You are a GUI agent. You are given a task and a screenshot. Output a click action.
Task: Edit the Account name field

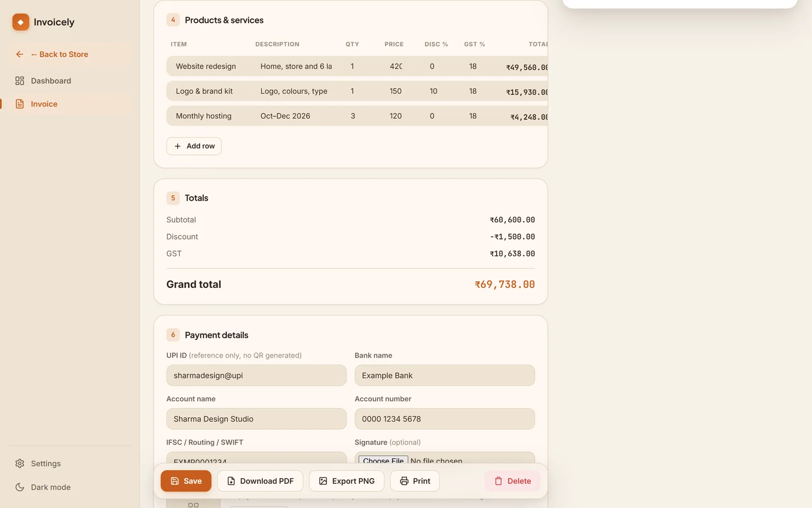tap(256, 419)
